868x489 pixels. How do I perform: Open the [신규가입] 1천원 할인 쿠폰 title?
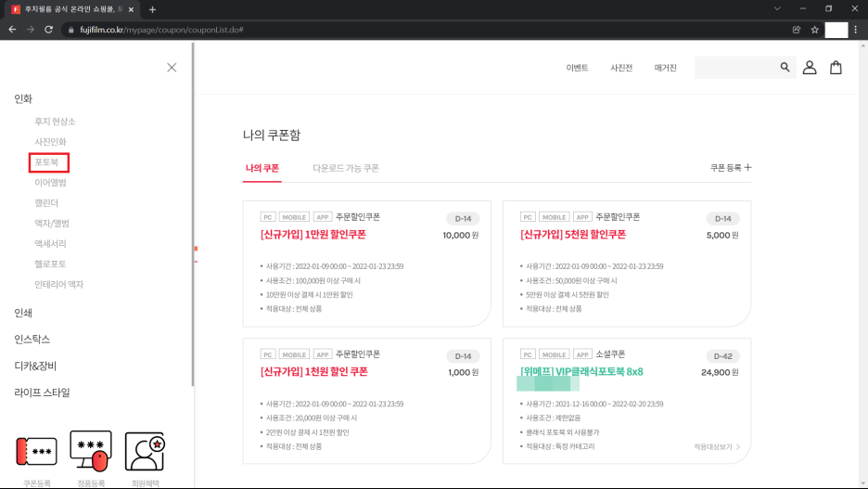(x=313, y=371)
